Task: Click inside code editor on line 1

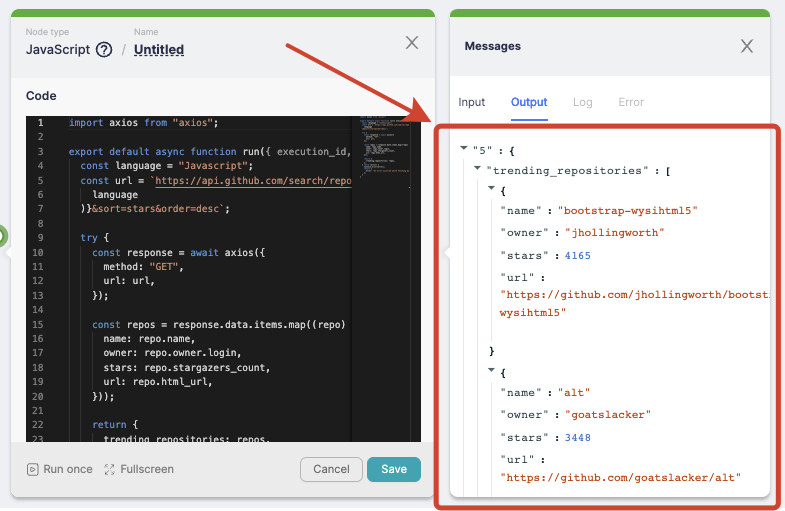Action: [200, 123]
